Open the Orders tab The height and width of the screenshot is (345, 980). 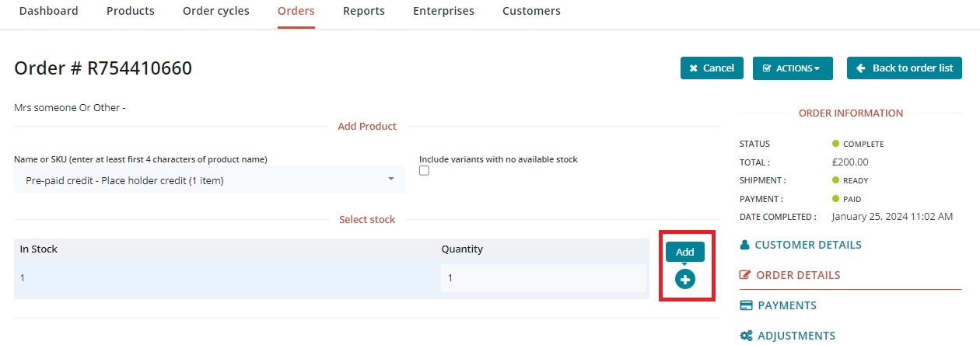pos(296,11)
